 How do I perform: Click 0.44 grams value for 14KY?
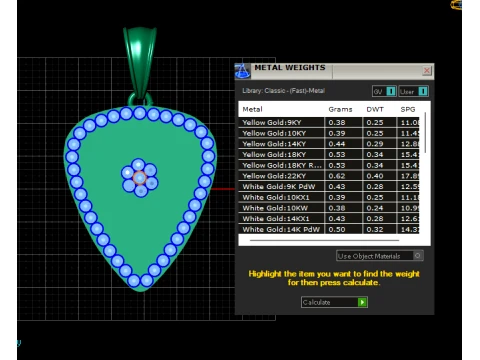coord(337,144)
